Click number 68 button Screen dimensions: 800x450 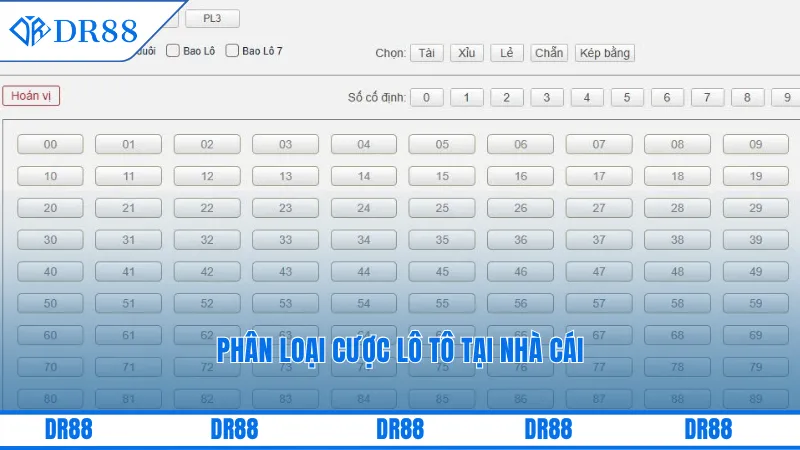pos(677,335)
